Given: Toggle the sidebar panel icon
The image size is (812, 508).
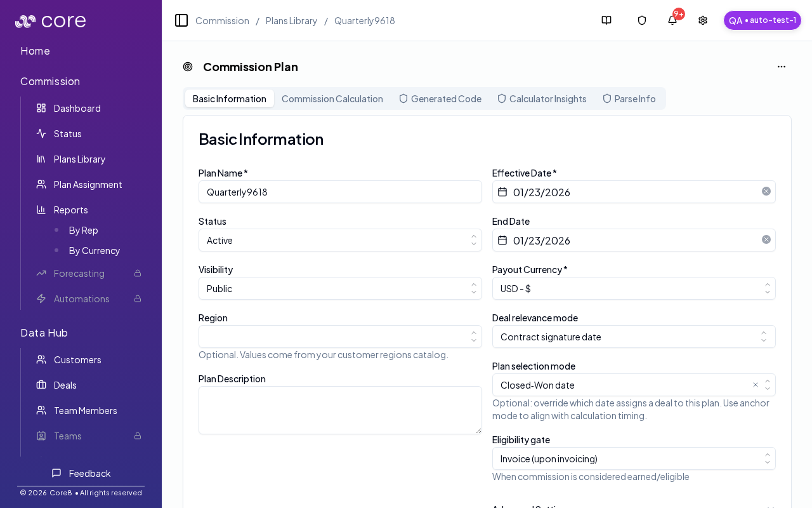Looking at the screenshot, I should [181, 20].
